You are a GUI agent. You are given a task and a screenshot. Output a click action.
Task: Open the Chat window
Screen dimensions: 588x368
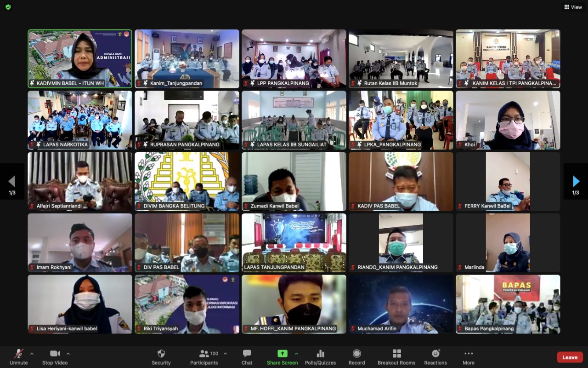[x=247, y=356]
